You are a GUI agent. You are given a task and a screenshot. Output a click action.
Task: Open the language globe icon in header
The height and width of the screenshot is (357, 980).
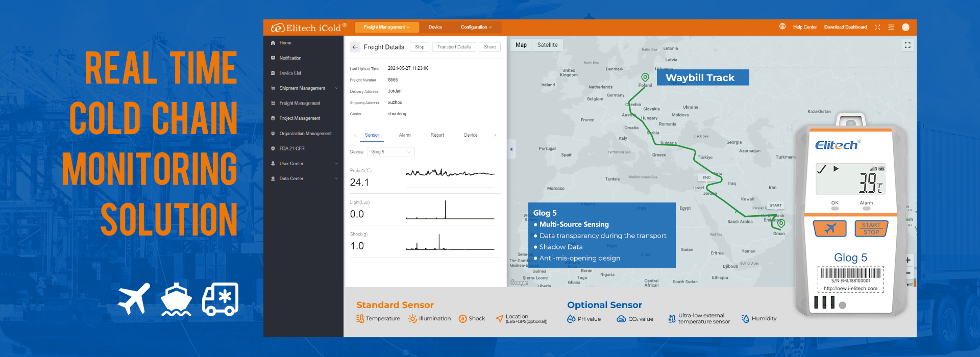click(782, 27)
